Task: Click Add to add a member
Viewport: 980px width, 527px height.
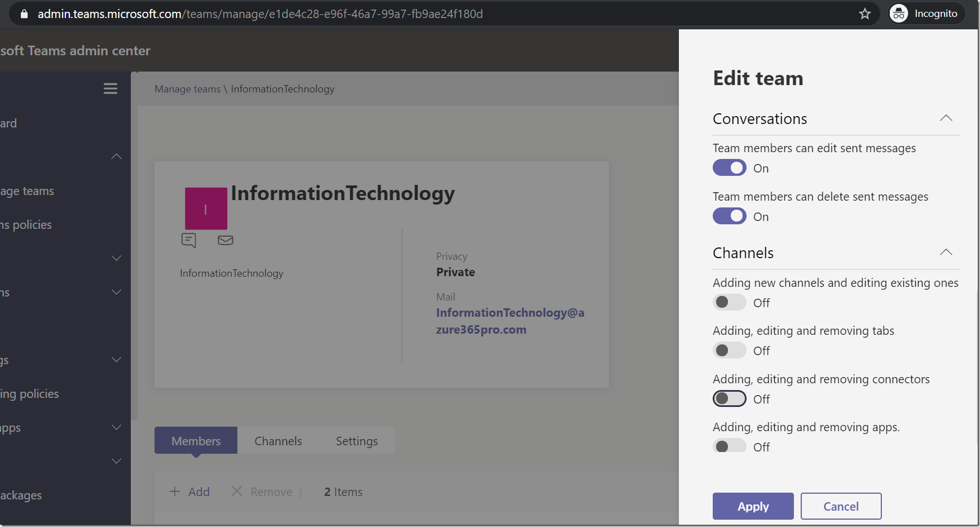Action: coord(190,491)
